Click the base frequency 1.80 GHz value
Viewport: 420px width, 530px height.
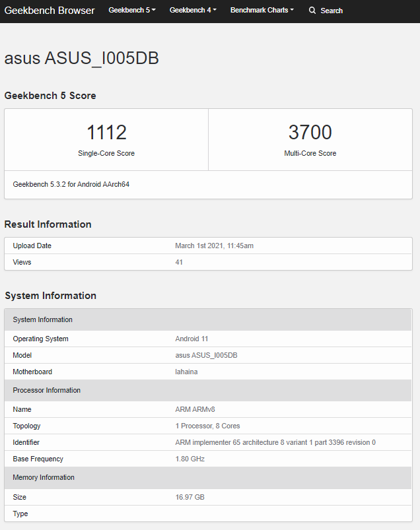point(190,459)
